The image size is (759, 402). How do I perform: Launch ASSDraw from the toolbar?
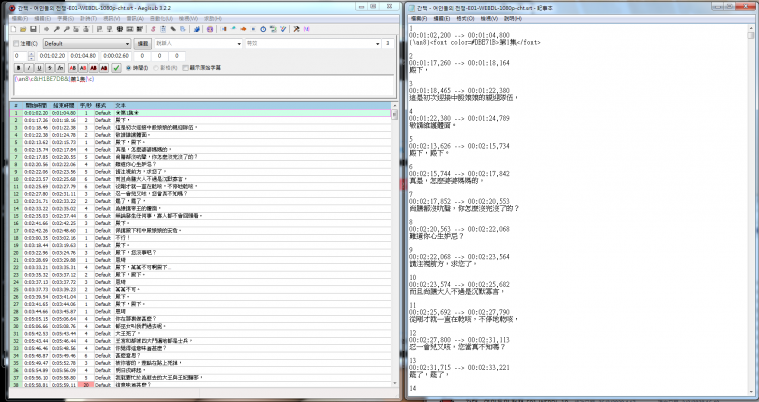point(210,29)
